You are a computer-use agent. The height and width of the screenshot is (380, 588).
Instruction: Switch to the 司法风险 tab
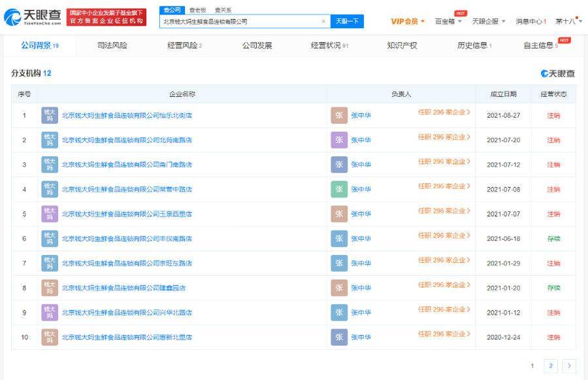pos(112,46)
